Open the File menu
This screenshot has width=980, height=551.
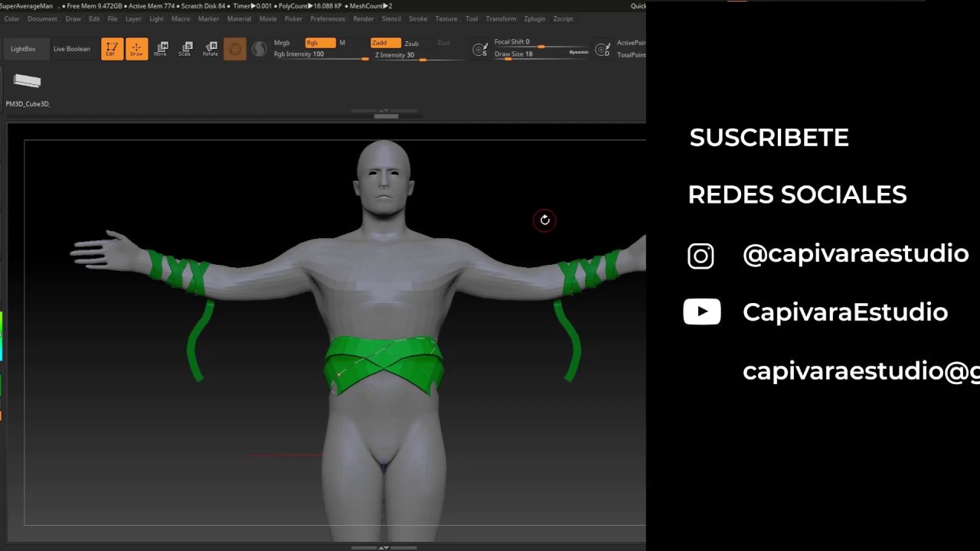pyautogui.click(x=113, y=18)
